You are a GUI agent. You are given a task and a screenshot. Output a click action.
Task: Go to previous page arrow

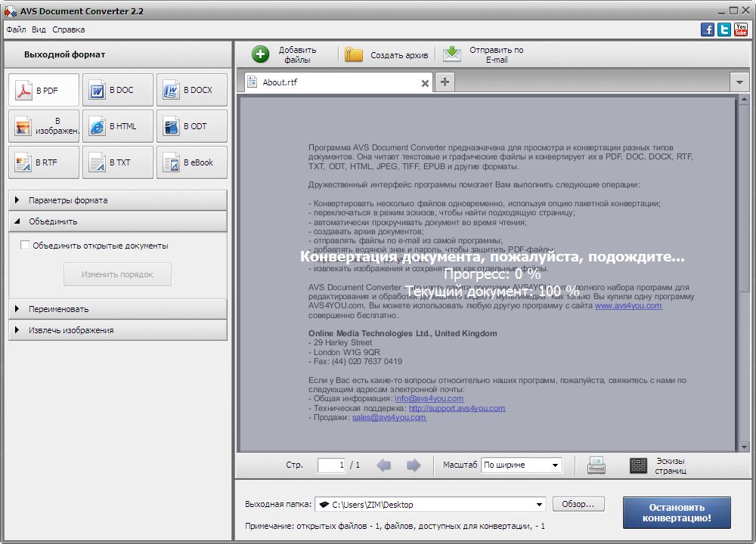[x=384, y=465]
